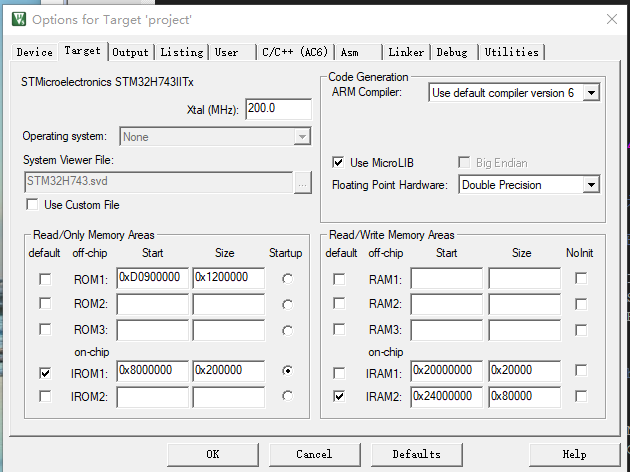
Task: Click the ROM3 Size field
Action: 229,330
